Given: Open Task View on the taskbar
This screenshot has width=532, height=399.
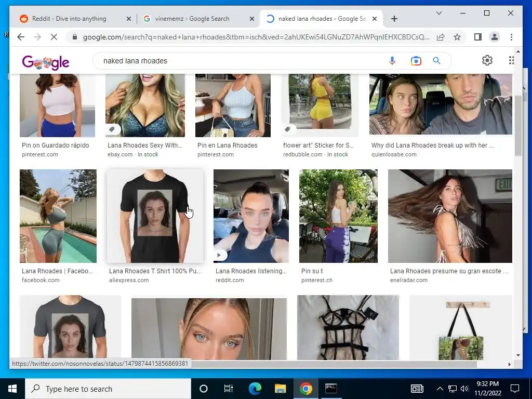Looking at the screenshot, I should click(x=229, y=389).
